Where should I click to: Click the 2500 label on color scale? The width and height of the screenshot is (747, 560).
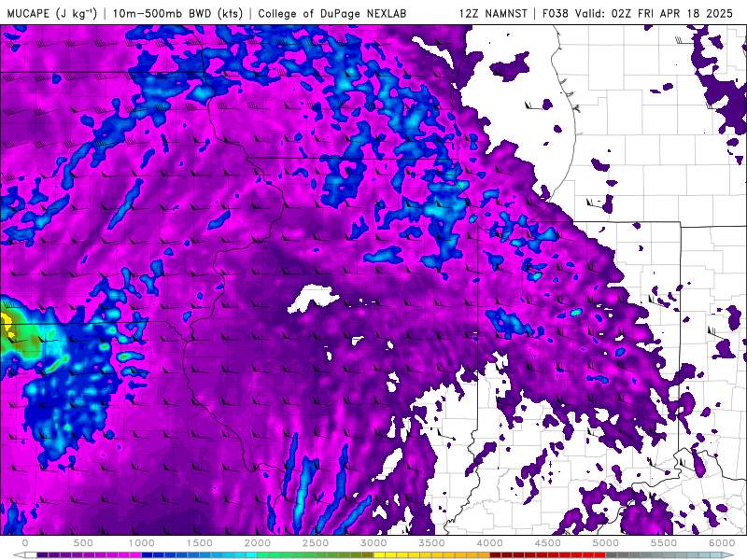click(x=316, y=543)
